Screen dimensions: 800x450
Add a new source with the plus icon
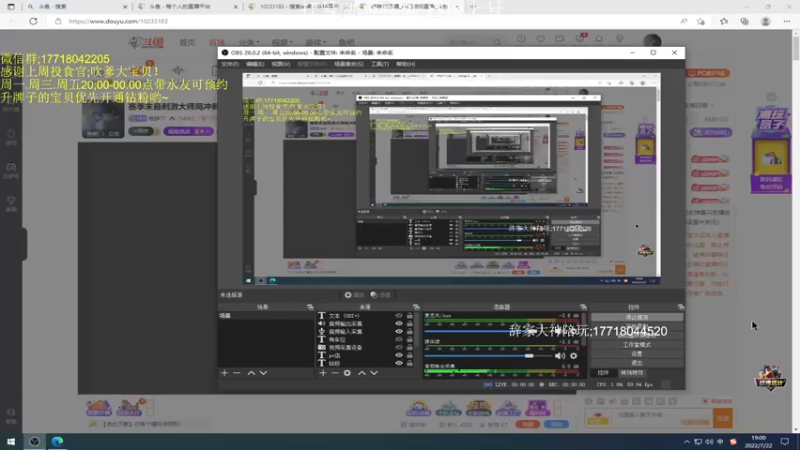coord(323,373)
